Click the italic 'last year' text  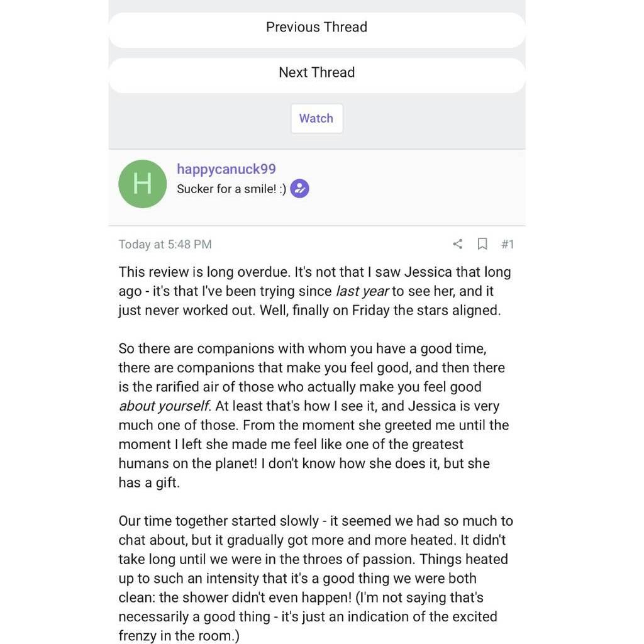point(362,291)
